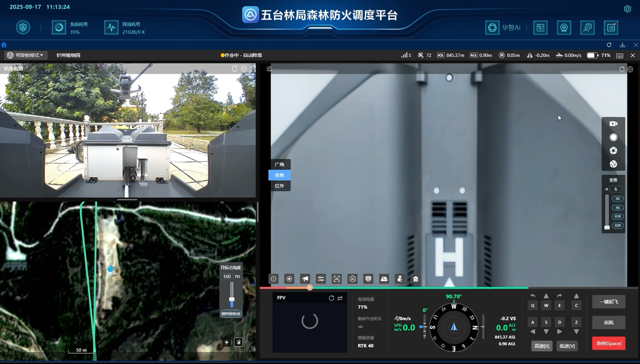This screenshot has height=364, width=640.
Task: Expand the hamburger menu on camera panel
Action: click(269, 69)
